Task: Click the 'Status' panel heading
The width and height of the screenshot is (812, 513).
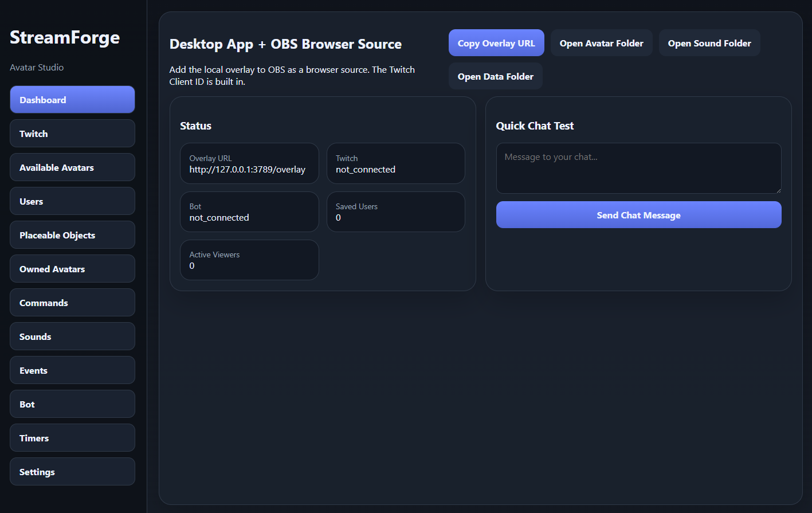Action: [x=196, y=126]
